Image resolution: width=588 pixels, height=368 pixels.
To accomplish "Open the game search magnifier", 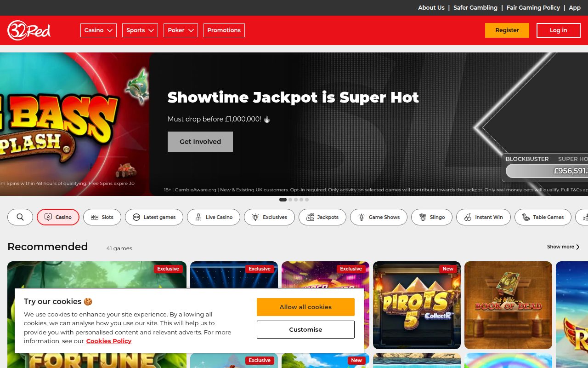I will click(20, 217).
